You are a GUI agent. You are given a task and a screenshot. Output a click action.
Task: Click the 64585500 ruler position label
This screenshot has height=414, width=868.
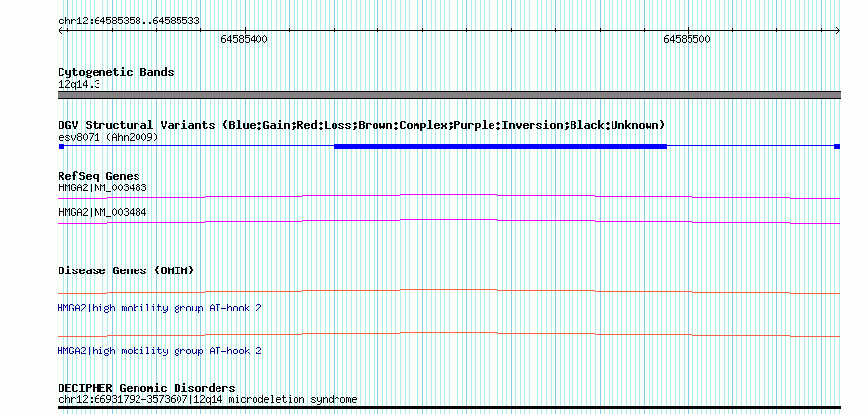point(687,39)
